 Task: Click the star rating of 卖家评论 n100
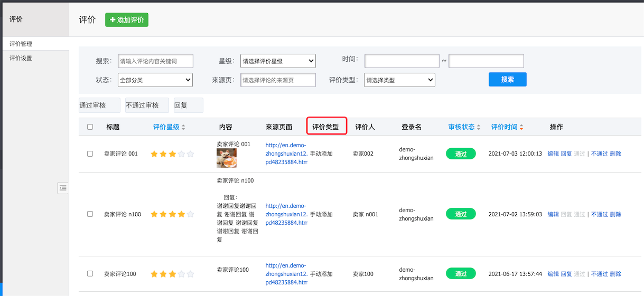[172, 214]
